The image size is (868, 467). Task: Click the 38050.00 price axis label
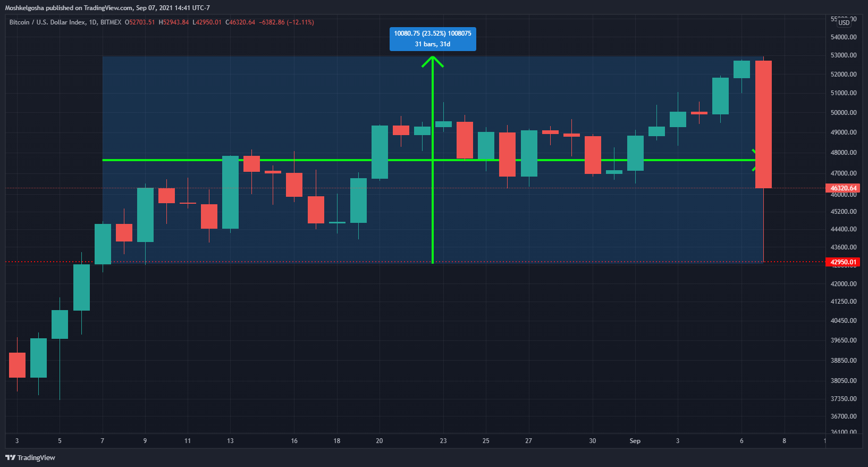(x=844, y=381)
